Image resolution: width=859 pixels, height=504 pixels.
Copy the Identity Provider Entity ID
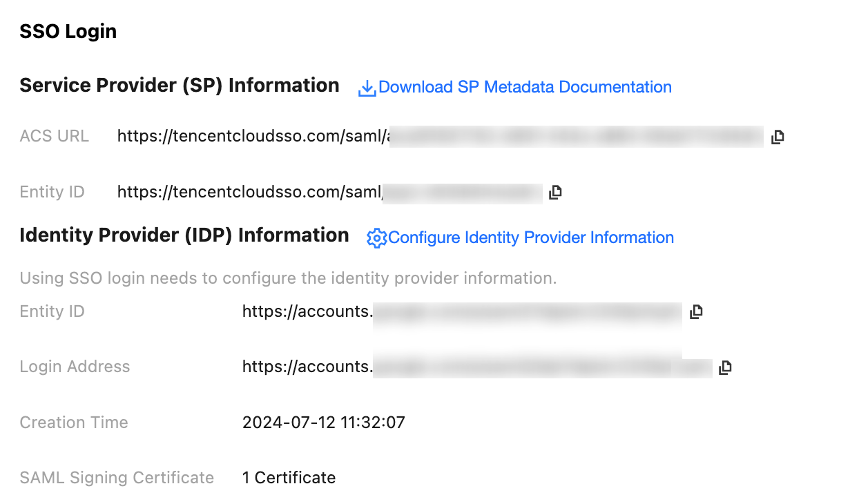pos(696,312)
